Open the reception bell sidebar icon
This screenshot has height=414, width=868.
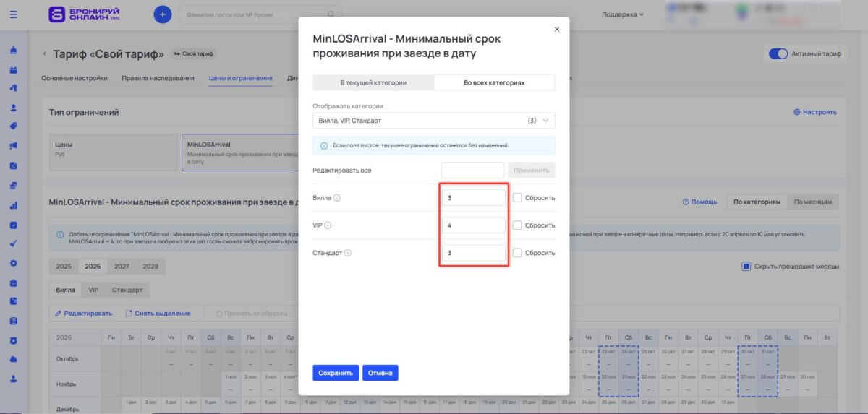[x=14, y=51]
